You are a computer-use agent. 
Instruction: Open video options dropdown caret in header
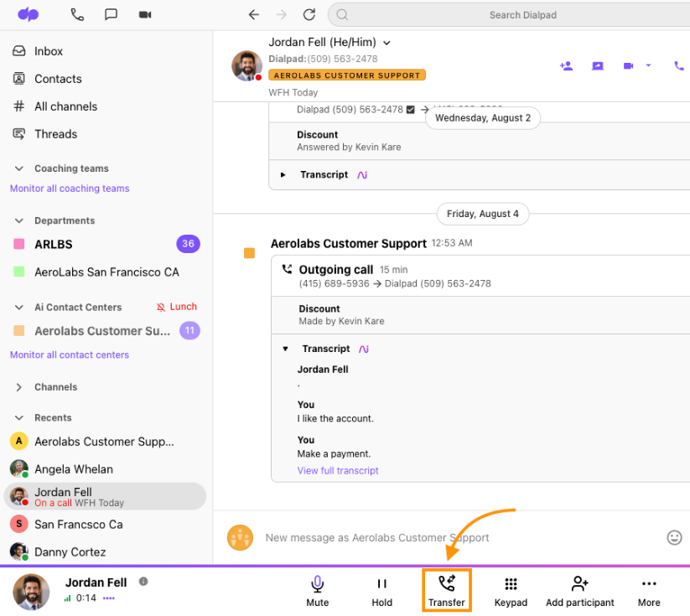tap(648, 65)
